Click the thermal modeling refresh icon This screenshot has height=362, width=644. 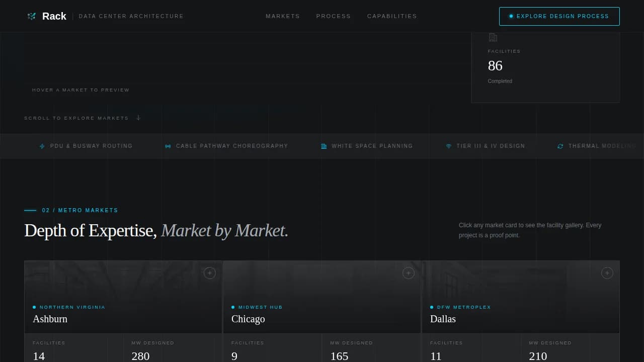click(560, 146)
